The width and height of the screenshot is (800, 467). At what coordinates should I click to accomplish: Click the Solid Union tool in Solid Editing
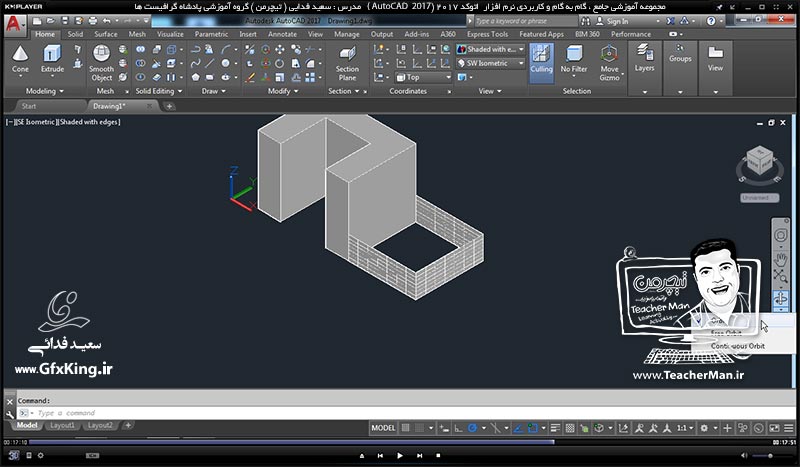140,50
